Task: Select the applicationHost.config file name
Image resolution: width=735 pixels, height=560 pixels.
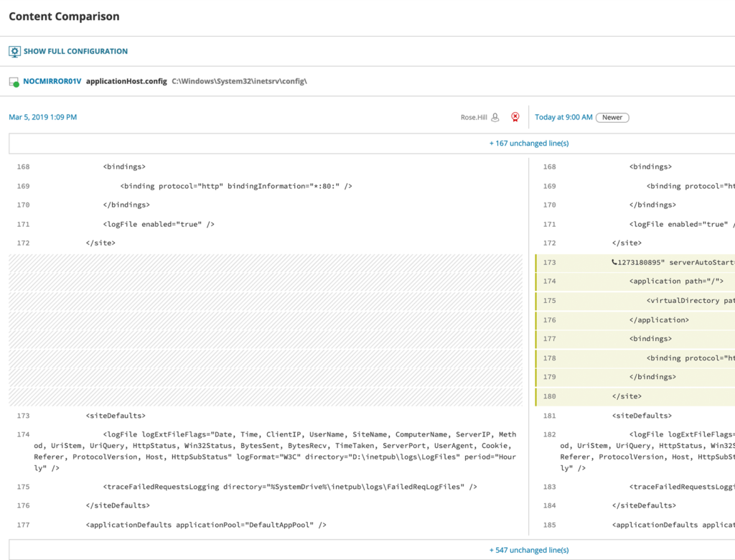Action: [x=126, y=81]
